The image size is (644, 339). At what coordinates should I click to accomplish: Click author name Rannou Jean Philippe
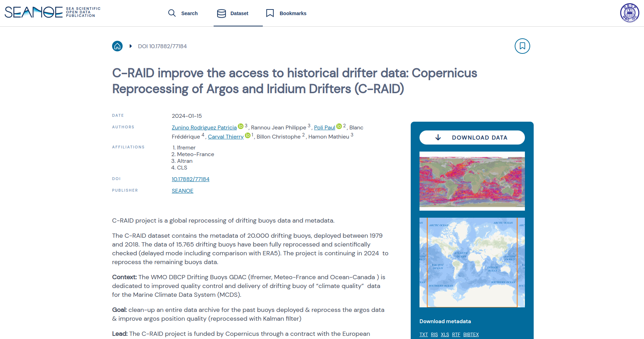279,128
